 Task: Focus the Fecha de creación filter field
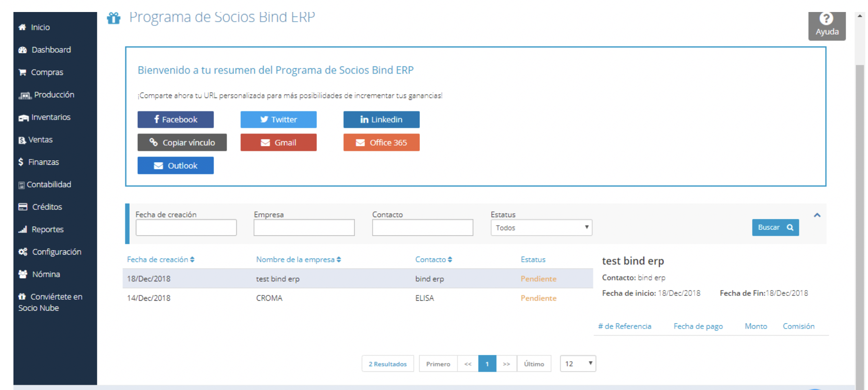(x=186, y=228)
